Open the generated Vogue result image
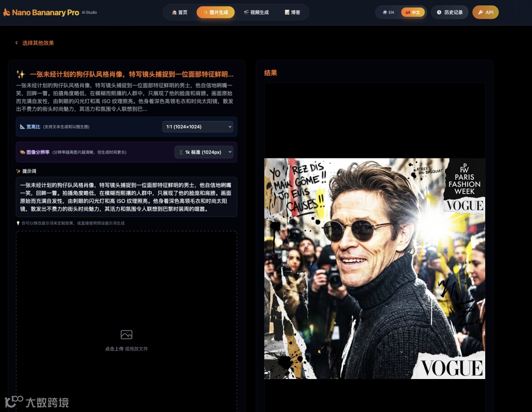 point(374,269)
